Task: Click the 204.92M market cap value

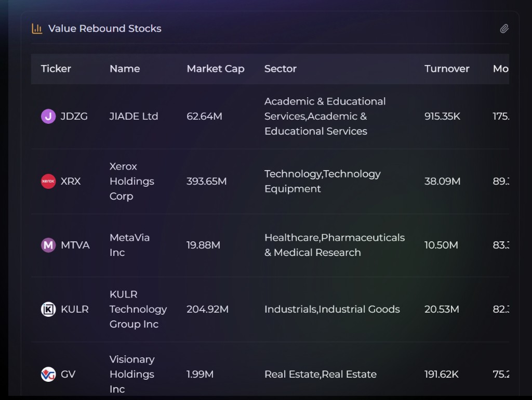Action: tap(207, 309)
